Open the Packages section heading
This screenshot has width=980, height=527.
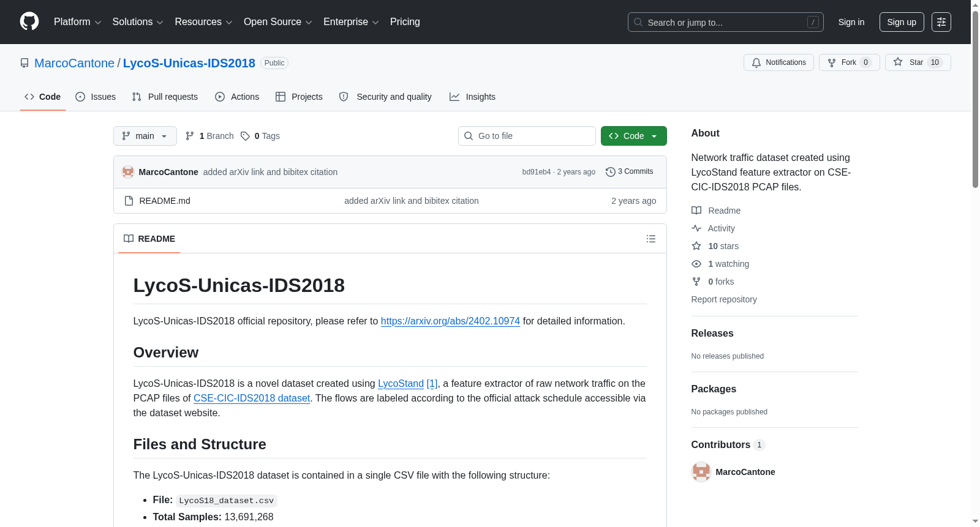pos(714,389)
